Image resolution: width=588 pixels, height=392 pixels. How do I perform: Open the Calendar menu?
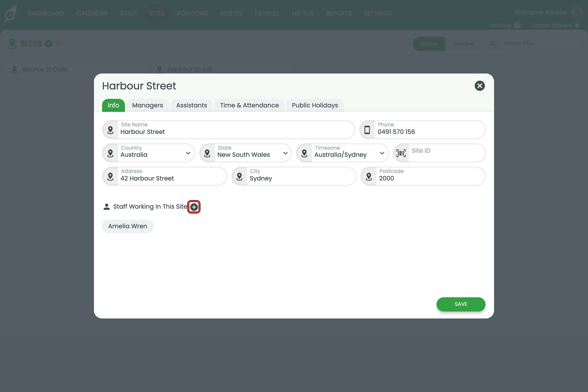coord(92,13)
